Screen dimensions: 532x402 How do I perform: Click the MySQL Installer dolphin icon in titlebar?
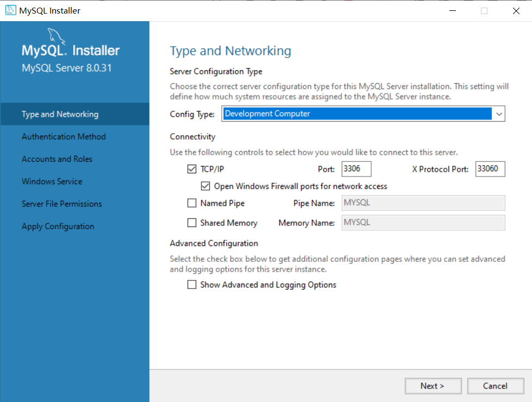pos(10,10)
